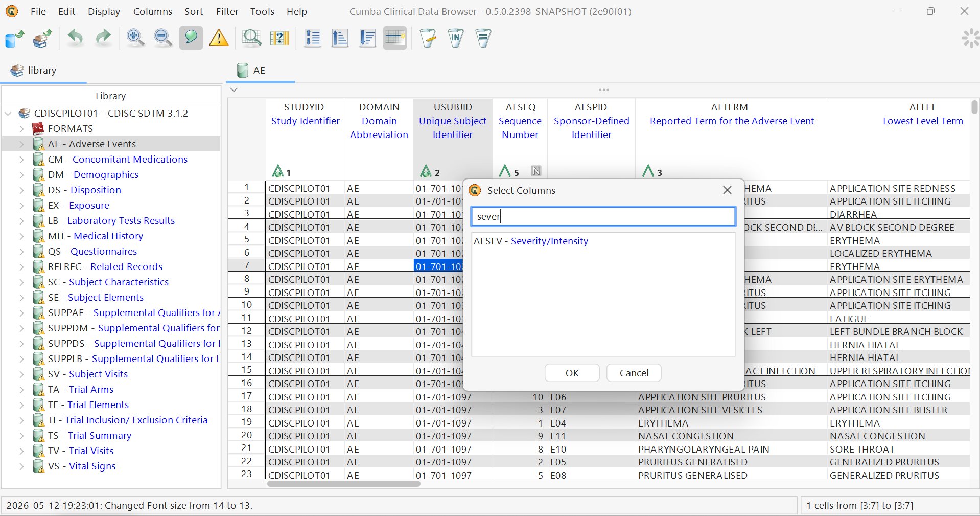The image size is (980, 516).
Task: Toggle the highlight row grid icon
Action: pyautogui.click(x=395, y=38)
